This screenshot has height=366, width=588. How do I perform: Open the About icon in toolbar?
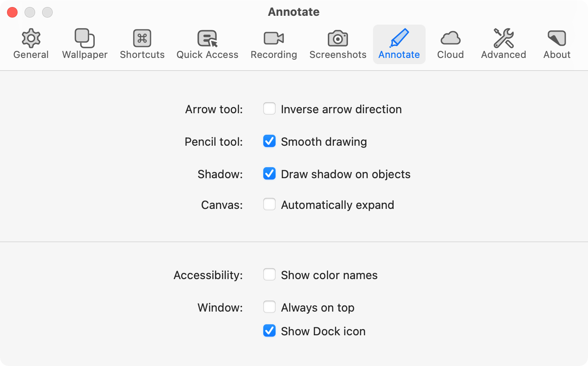tap(557, 39)
